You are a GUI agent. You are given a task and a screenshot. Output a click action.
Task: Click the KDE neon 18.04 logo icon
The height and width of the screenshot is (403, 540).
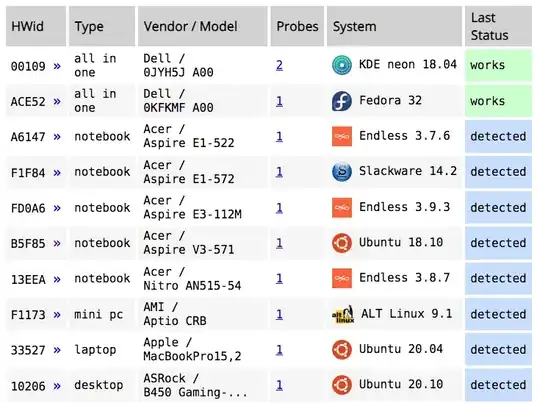coord(342,65)
